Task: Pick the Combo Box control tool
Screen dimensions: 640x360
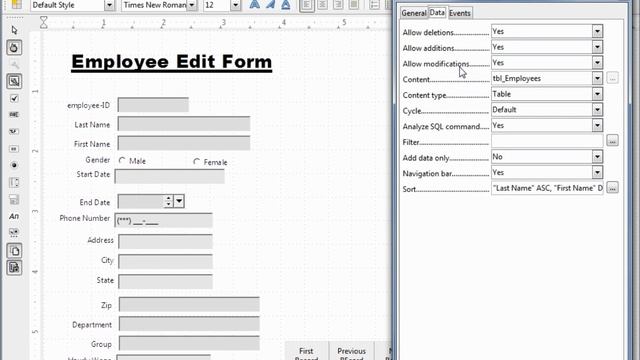Action: (14, 199)
